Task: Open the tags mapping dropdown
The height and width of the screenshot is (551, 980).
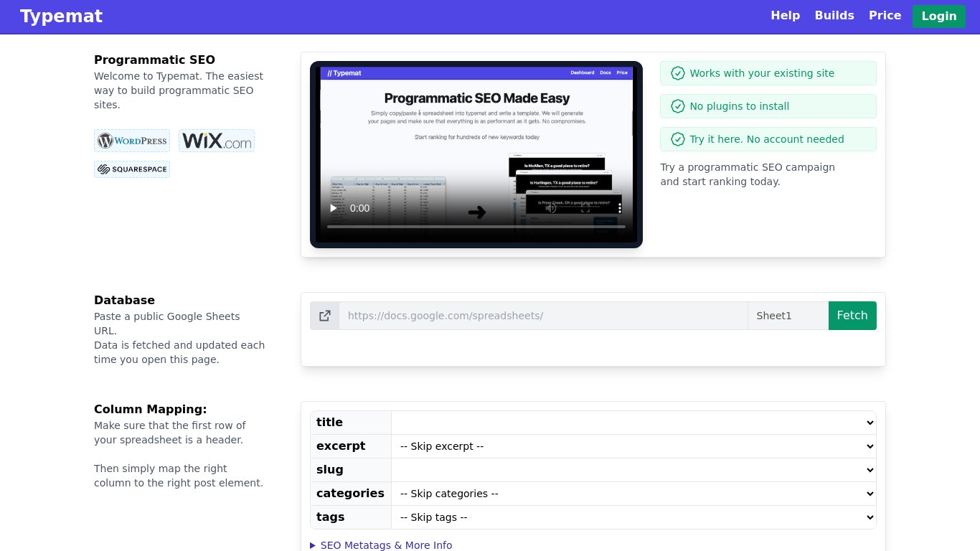Action: pyautogui.click(x=633, y=517)
